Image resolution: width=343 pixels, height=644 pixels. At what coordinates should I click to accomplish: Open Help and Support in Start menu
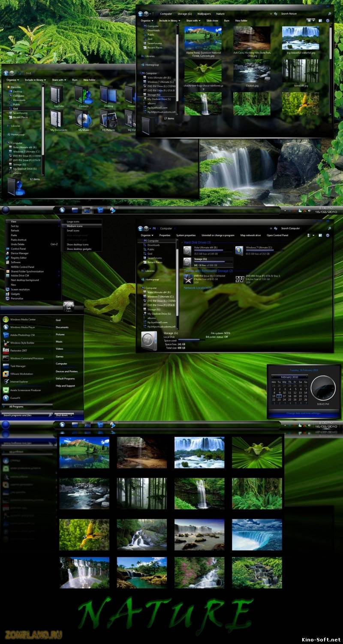65,386
